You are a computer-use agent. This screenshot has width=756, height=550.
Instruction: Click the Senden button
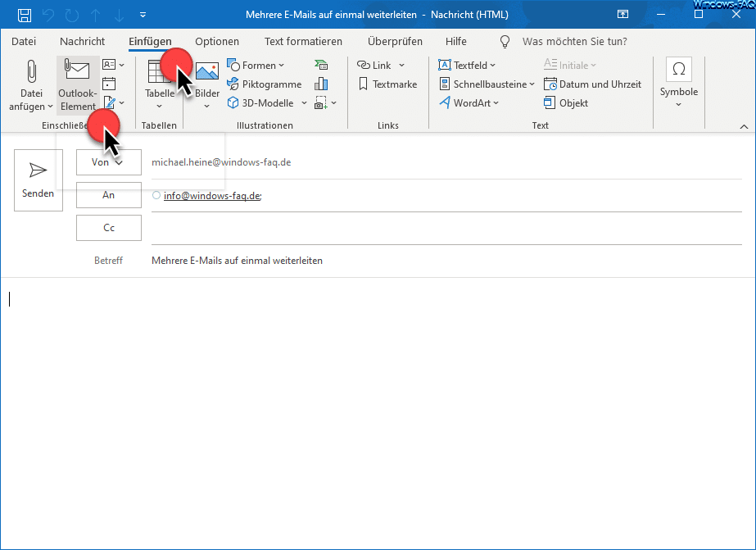pos(38,180)
